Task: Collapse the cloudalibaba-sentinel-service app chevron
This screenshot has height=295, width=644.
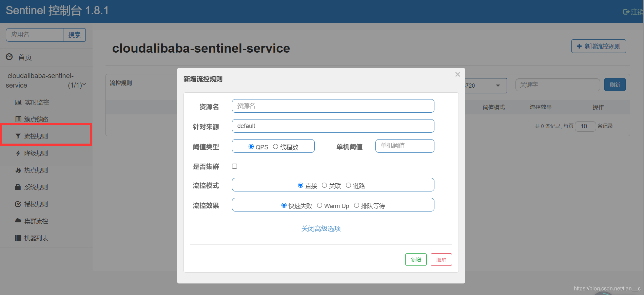Action: (x=84, y=85)
